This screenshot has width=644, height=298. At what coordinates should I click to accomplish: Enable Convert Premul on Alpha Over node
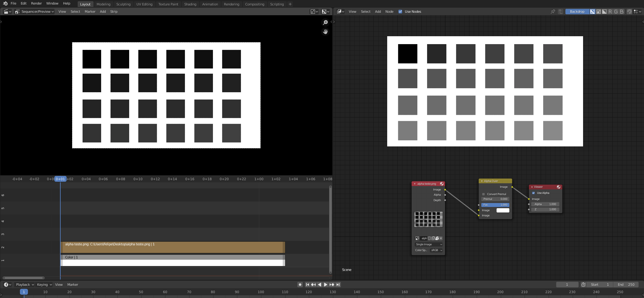tap(483, 194)
